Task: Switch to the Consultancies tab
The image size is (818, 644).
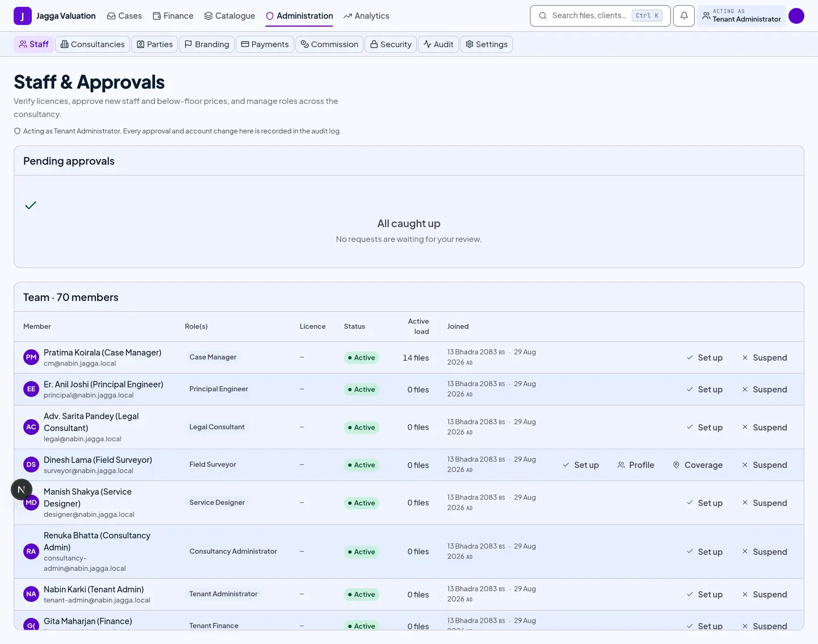Action: [x=93, y=44]
